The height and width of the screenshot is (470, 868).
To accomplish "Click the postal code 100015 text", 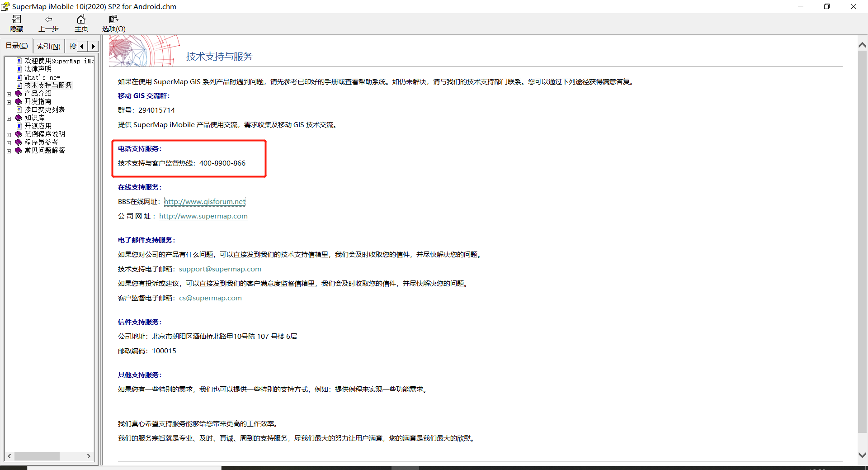I will [x=164, y=351].
